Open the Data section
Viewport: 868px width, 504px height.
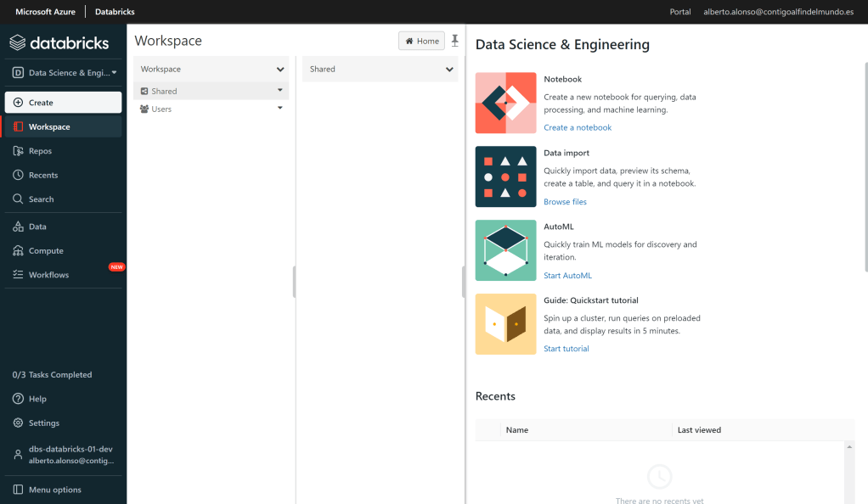37,227
